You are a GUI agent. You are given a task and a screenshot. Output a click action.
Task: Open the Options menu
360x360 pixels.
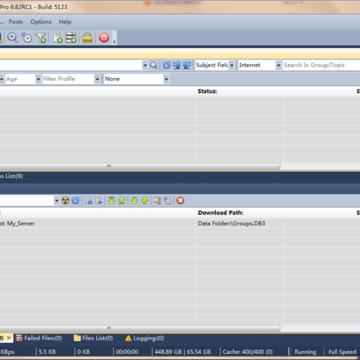[x=41, y=22]
